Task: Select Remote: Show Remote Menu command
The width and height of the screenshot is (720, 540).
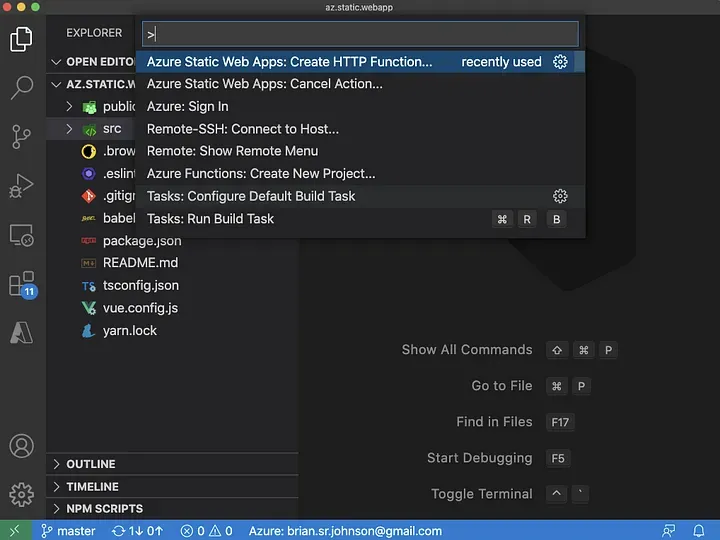Action: click(x=360, y=151)
